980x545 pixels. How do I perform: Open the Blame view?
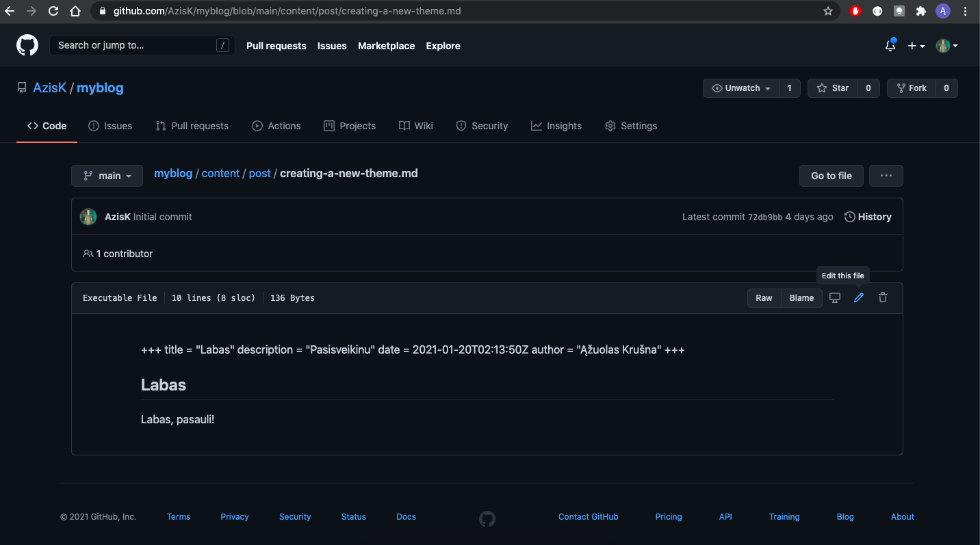(x=801, y=297)
